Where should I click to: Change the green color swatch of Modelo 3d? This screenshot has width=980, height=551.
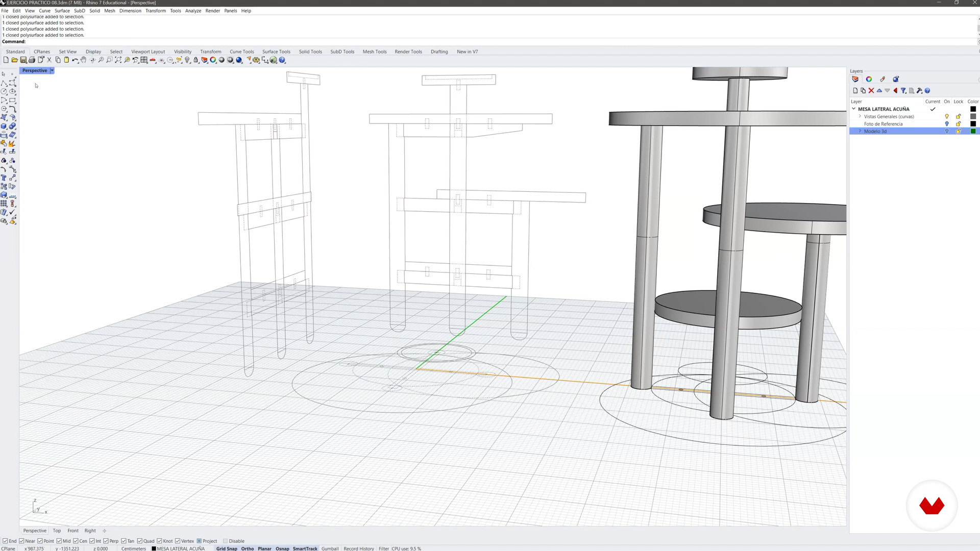click(x=973, y=131)
